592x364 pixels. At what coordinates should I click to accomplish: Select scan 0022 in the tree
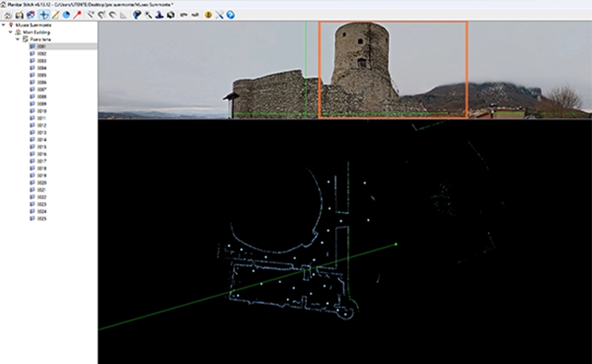(x=42, y=197)
